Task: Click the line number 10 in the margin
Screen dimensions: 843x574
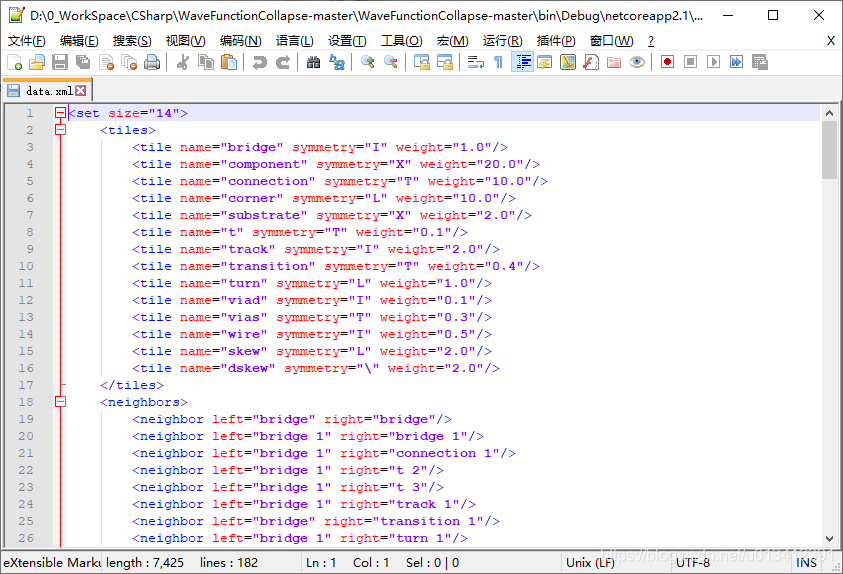Action: [26, 266]
